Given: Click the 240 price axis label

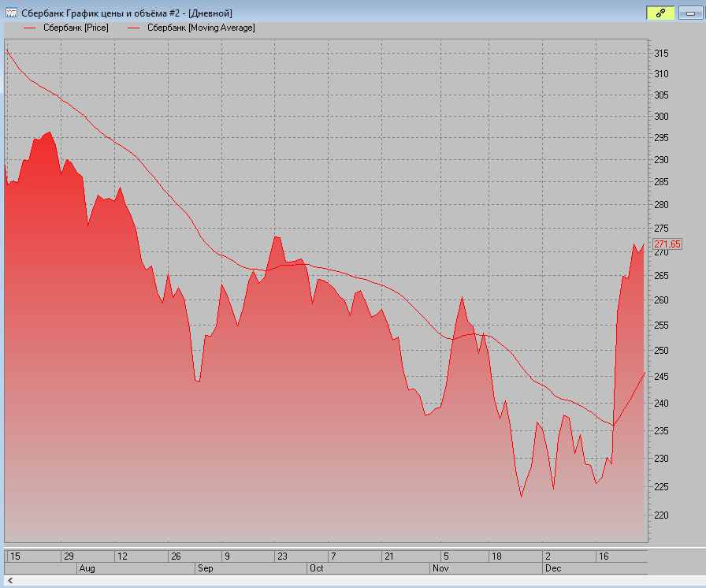Looking at the screenshot, I should coord(661,404).
